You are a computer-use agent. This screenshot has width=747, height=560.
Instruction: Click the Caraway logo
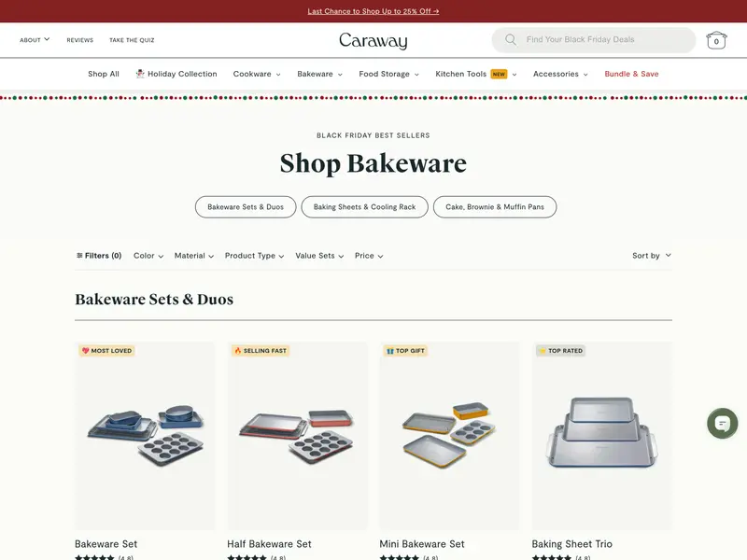click(x=373, y=41)
